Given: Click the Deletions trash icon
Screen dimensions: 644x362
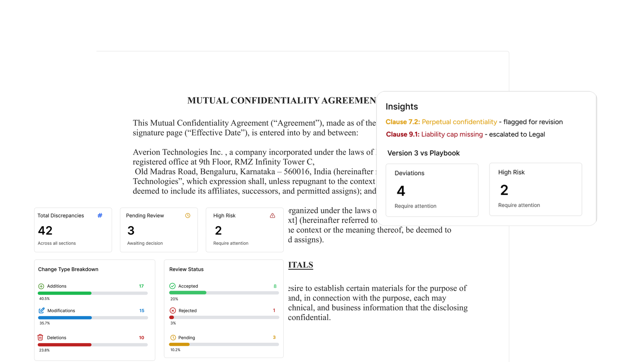Looking at the screenshot, I should pos(40,338).
